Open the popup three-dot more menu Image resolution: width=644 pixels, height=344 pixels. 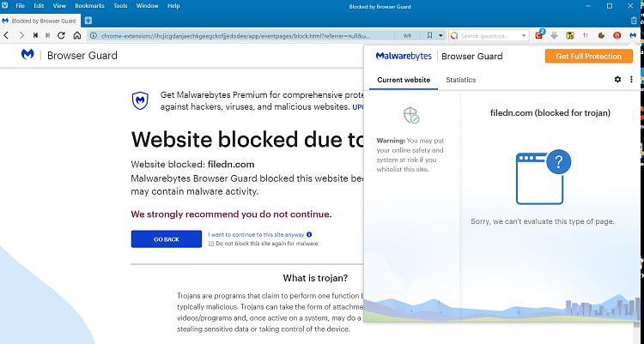tap(631, 79)
